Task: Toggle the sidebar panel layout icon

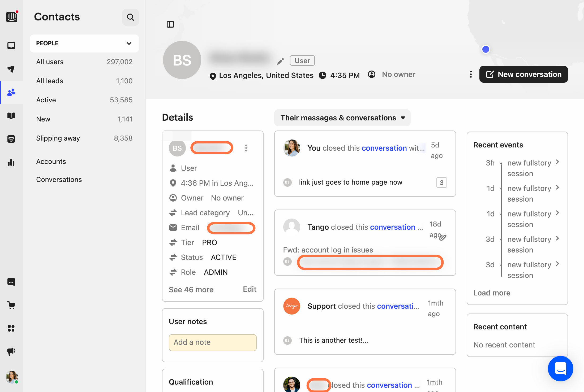Action: coord(170,24)
